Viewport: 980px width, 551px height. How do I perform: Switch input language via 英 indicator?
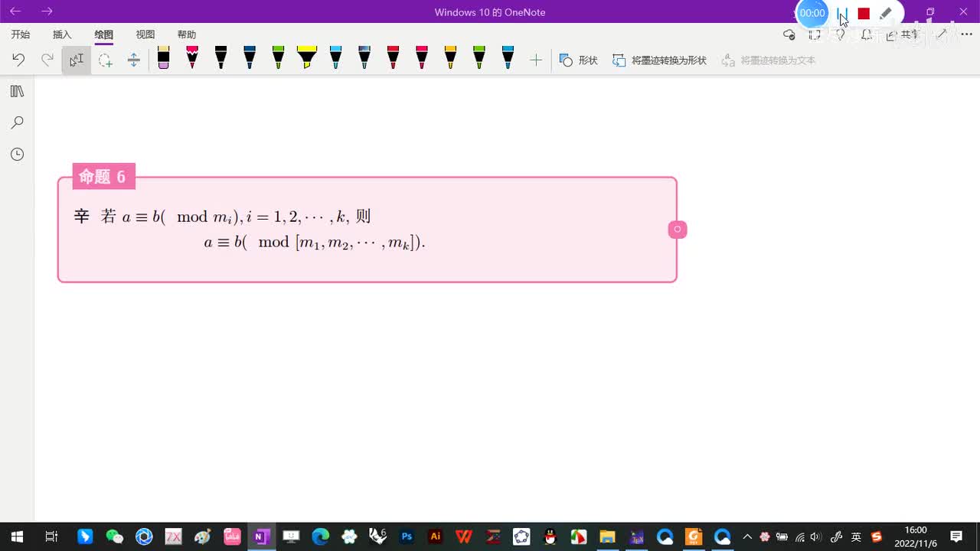tap(856, 536)
